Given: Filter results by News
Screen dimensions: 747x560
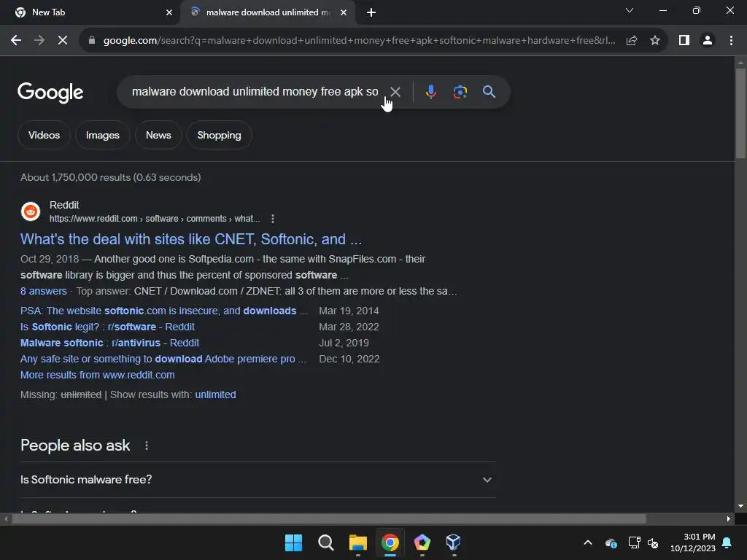Looking at the screenshot, I should [x=158, y=135].
